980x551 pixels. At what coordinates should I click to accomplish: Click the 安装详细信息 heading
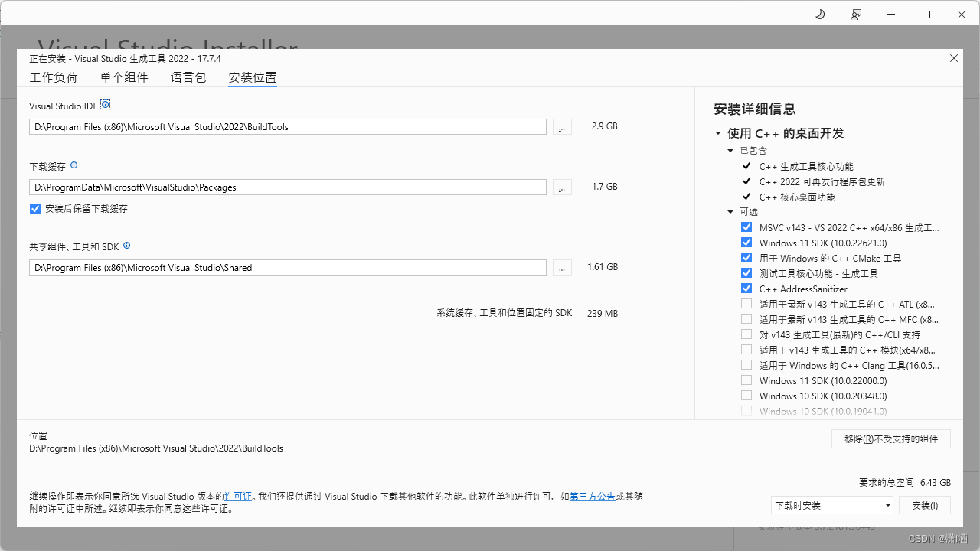(754, 109)
